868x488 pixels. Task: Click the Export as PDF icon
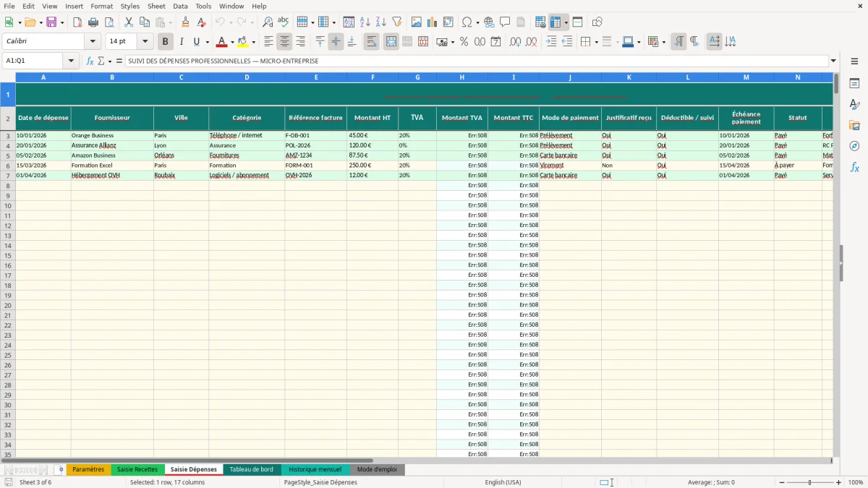click(77, 22)
